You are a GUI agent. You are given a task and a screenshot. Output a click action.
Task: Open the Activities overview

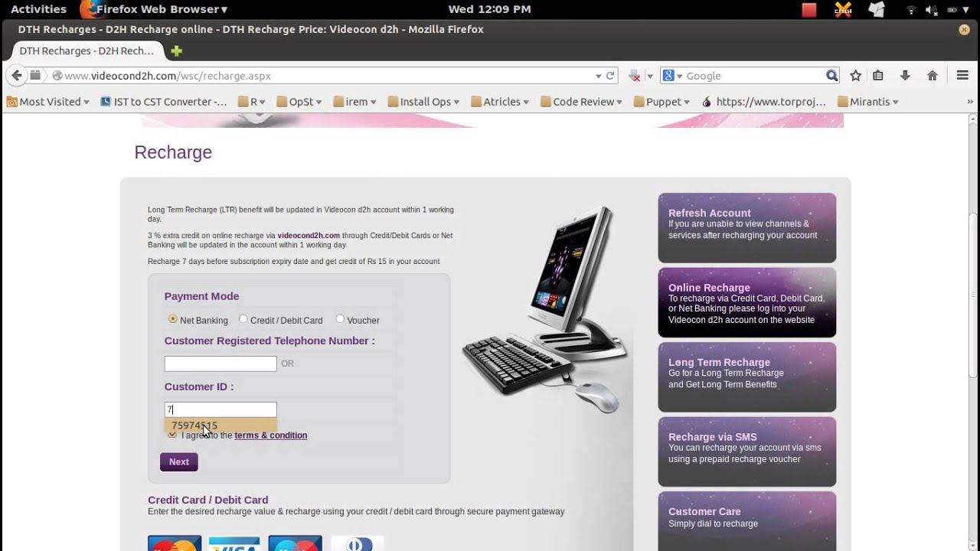click(x=38, y=9)
